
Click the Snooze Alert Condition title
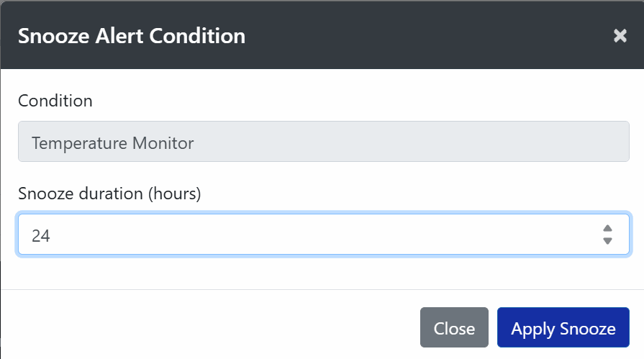[132, 36]
